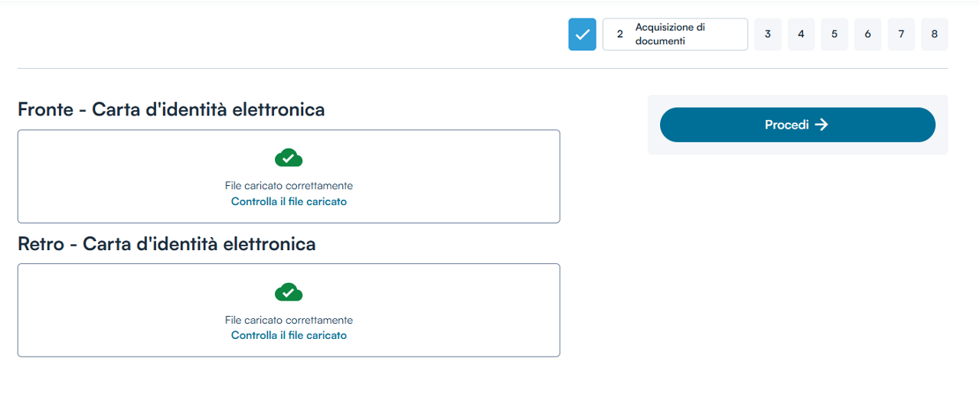Screen dimensions: 980x420
Task: Click the arrow icon on Procedi
Action: pyautogui.click(x=822, y=125)
